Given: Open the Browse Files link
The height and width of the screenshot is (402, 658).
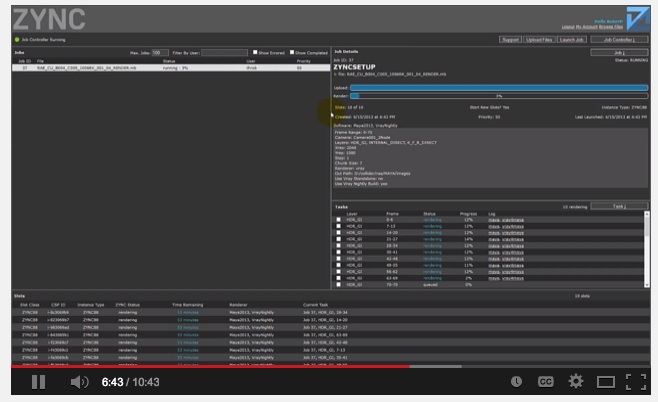Looking at the screenshot, I should coord(611,27).
